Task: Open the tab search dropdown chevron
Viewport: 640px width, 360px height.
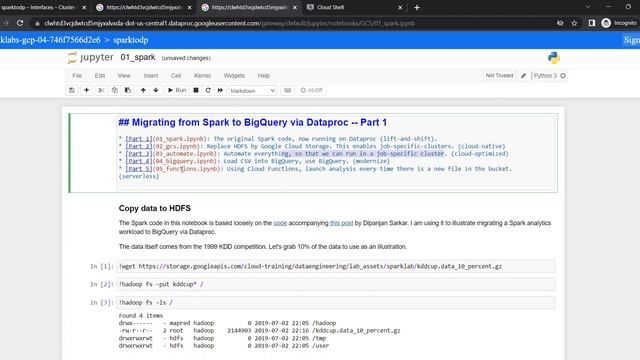Action: (x=588, y=7)
